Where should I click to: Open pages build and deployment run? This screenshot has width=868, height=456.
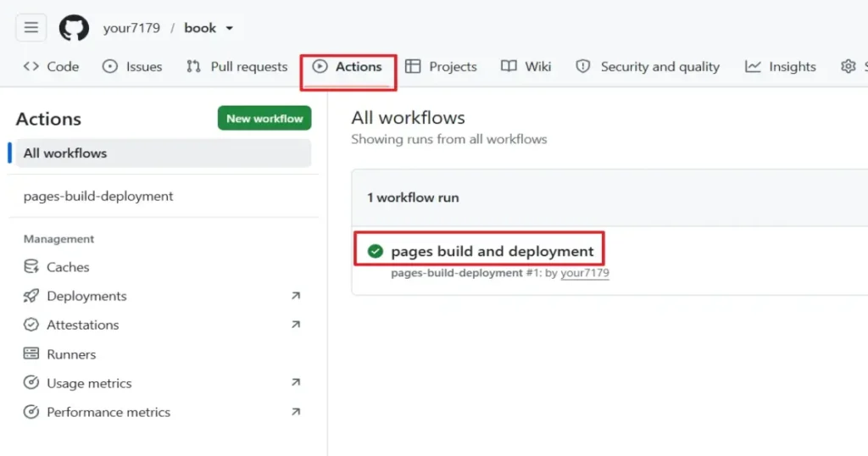[492, 251]
